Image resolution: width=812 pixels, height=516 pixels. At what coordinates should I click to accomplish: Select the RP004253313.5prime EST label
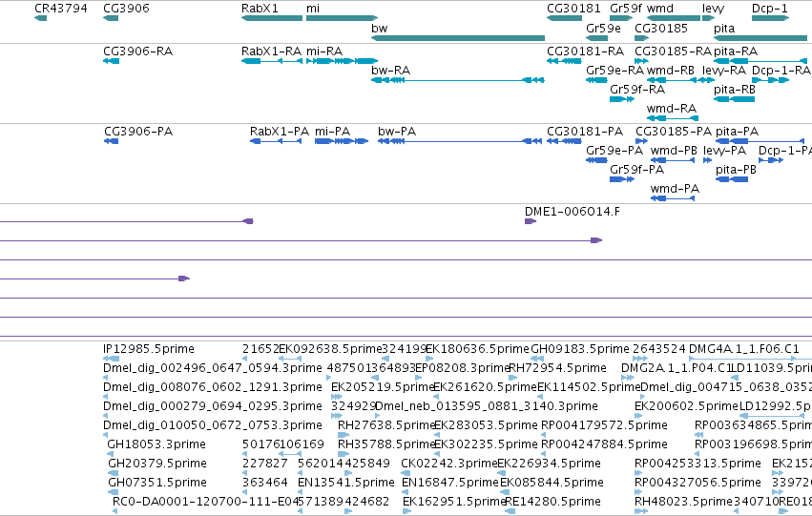(697, 464)
